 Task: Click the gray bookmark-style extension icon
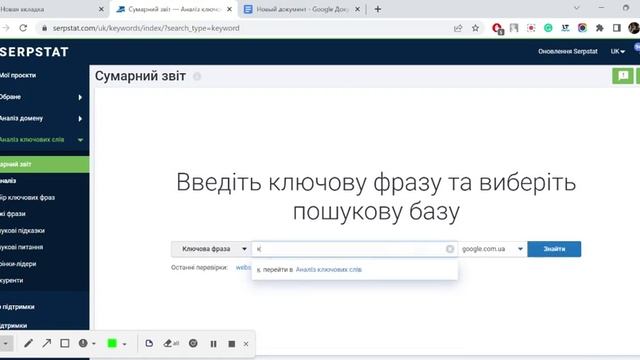coord(514,28)
